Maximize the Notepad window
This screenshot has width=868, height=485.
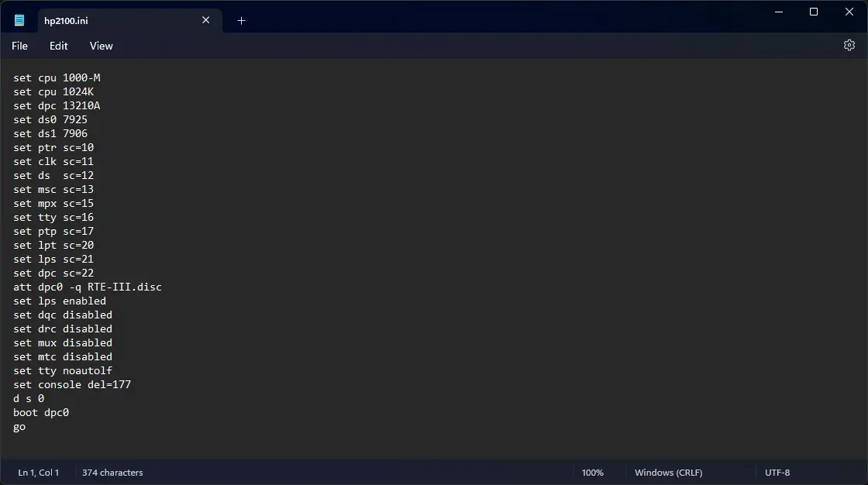tap(813, 12)
